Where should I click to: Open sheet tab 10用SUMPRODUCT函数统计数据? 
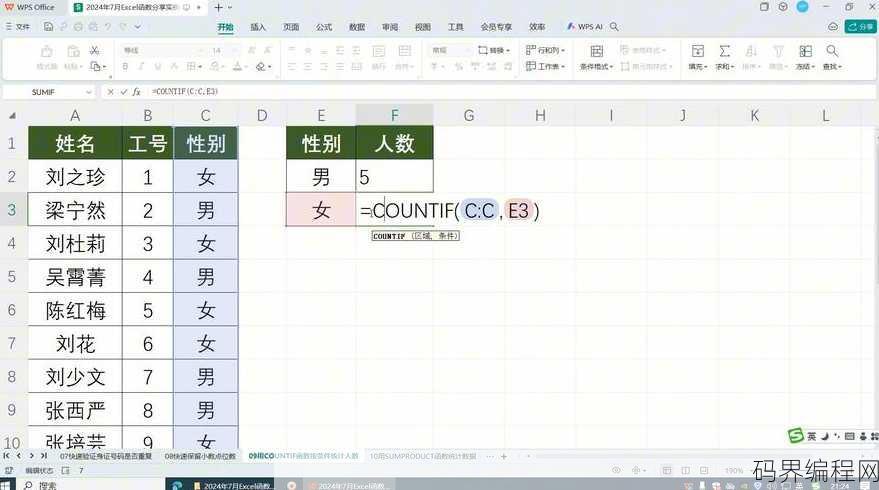(423, 456)
